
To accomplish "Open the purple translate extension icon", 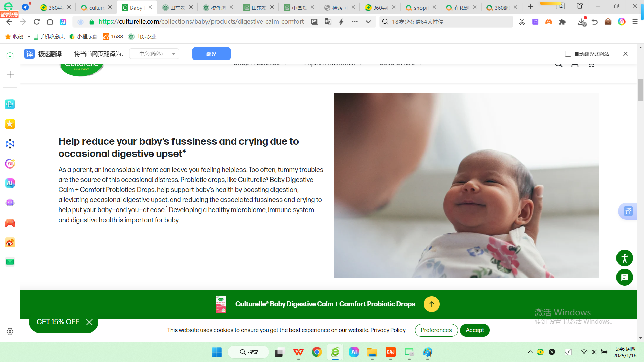I will pos(535,22).
